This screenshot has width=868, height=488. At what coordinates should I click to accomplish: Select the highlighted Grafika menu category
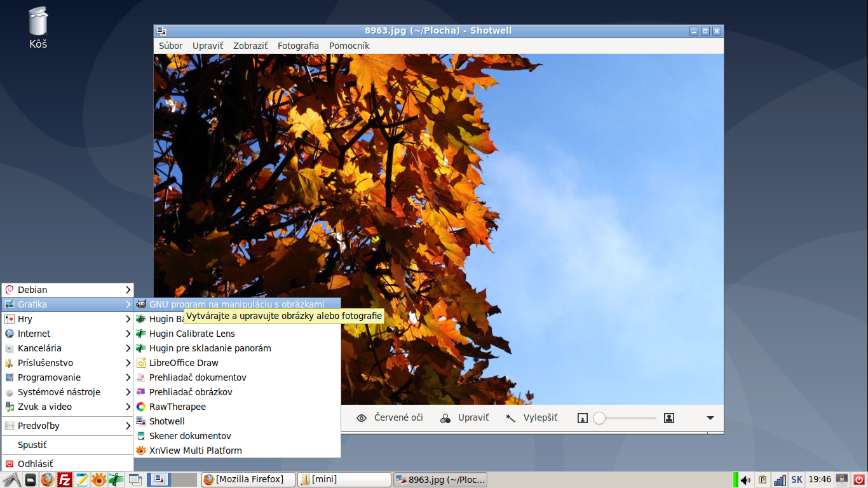click(68, 304)
